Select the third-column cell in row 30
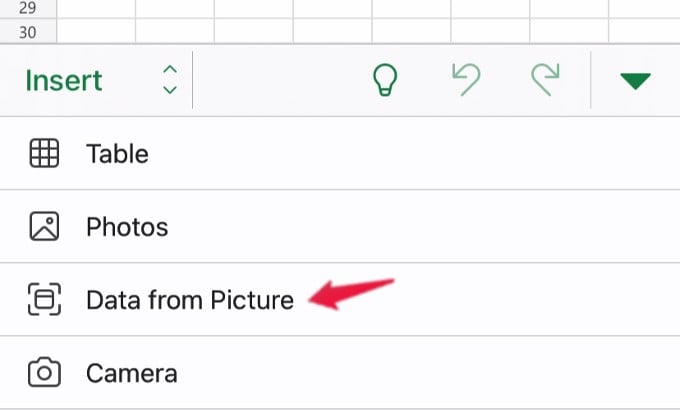 [x=254, y=31]
